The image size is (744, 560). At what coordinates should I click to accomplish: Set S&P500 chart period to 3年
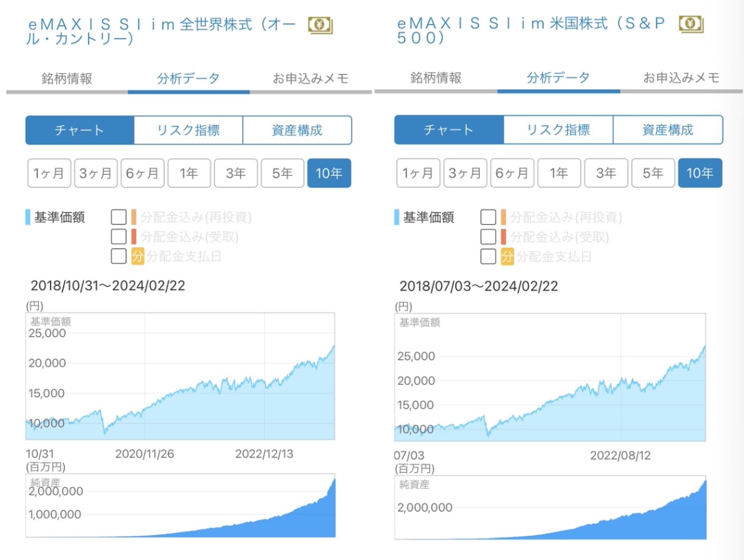606,173
